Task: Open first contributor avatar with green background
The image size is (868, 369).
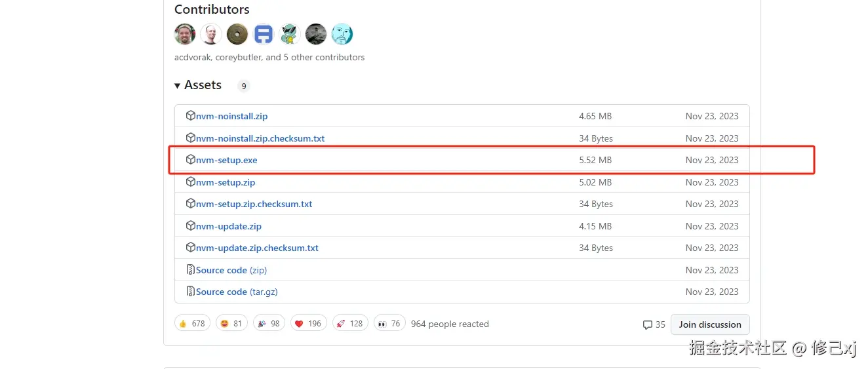Action: tap(185, 34)
